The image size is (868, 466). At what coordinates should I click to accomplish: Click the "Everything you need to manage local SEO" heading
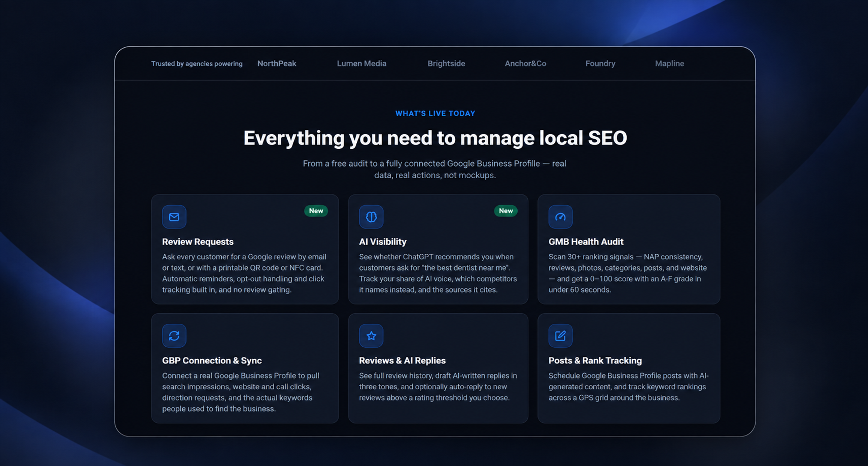[x=435, y=138]
